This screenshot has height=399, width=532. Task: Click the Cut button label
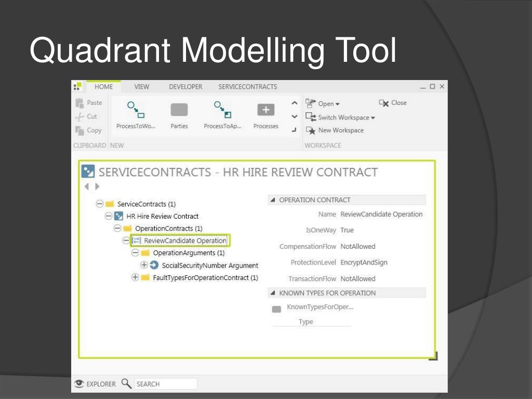tap(92, 116)
